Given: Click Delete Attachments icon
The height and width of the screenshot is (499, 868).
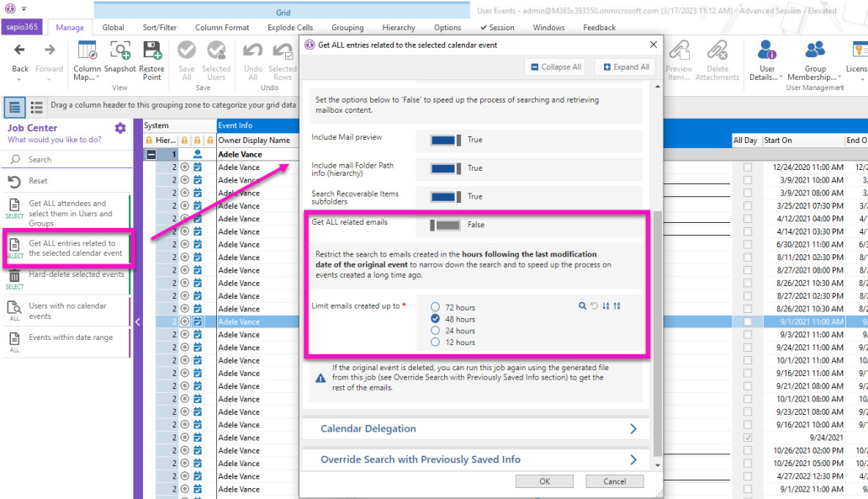Looking at the screenshot, I should [x=717, y=50].
